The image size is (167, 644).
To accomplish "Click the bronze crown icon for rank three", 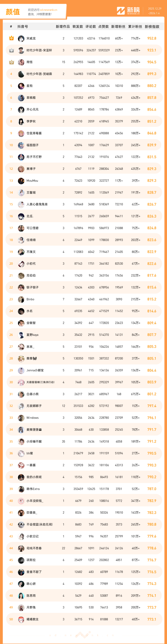I will 11,62.
